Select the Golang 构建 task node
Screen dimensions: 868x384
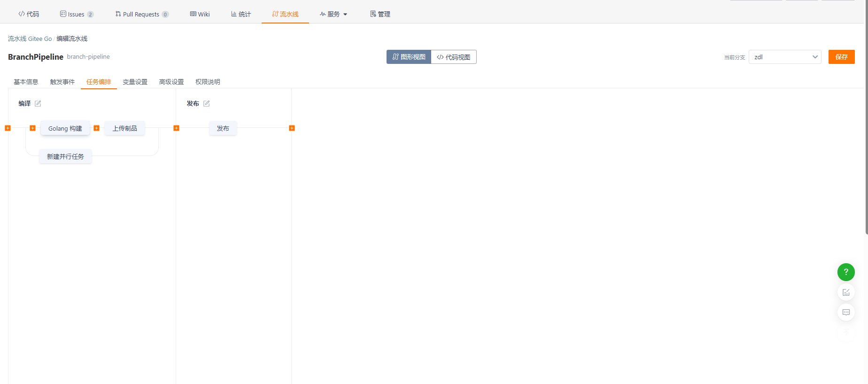pos(65,128)
